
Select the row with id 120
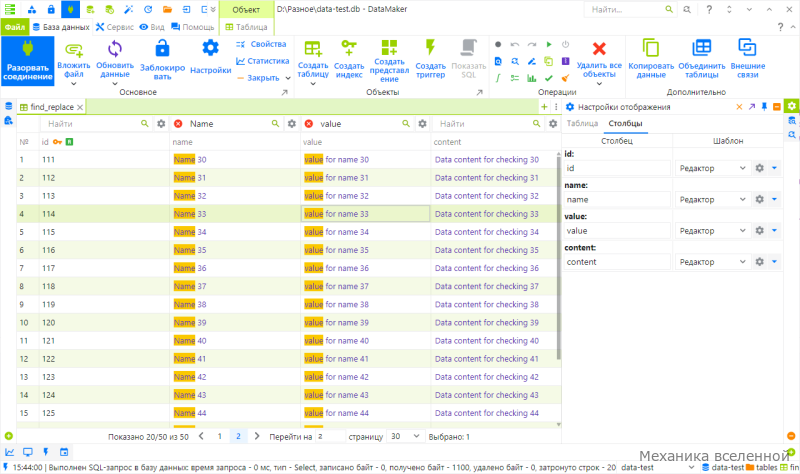(x=288, y=322)
